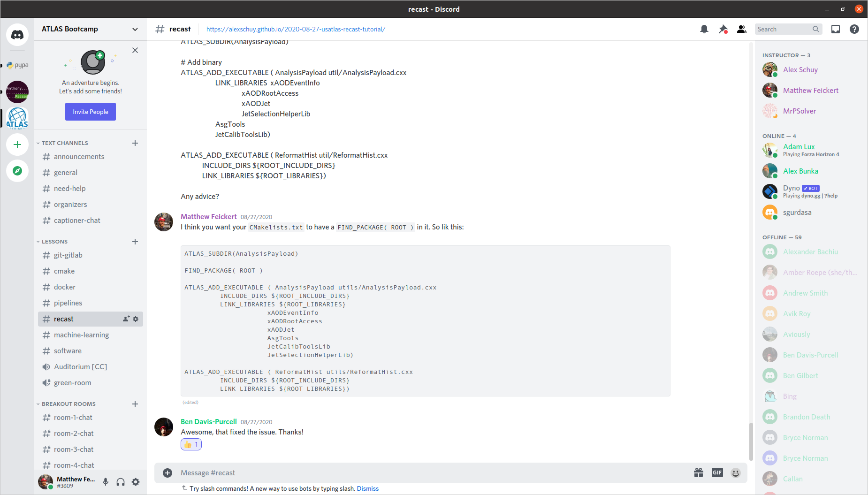This screenshot has width=868, height=495.
Task: Open own user panel avatar
Action: tap(46, 482)
